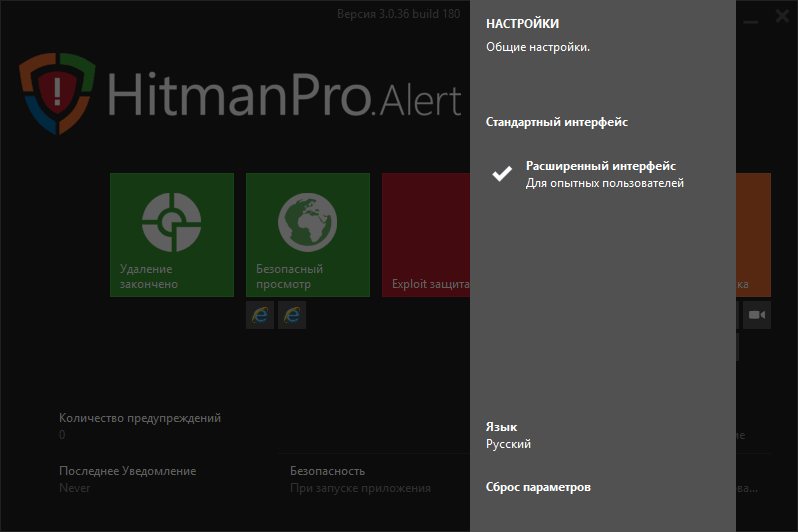Click the white checkmark next to Расширенный интерфейс
798x532 pixels.
(502, 174)
